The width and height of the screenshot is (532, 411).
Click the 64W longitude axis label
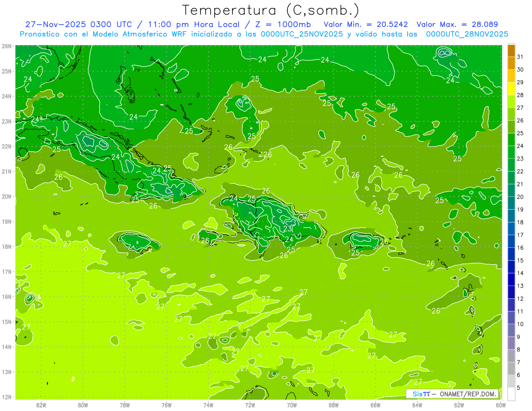417,405
